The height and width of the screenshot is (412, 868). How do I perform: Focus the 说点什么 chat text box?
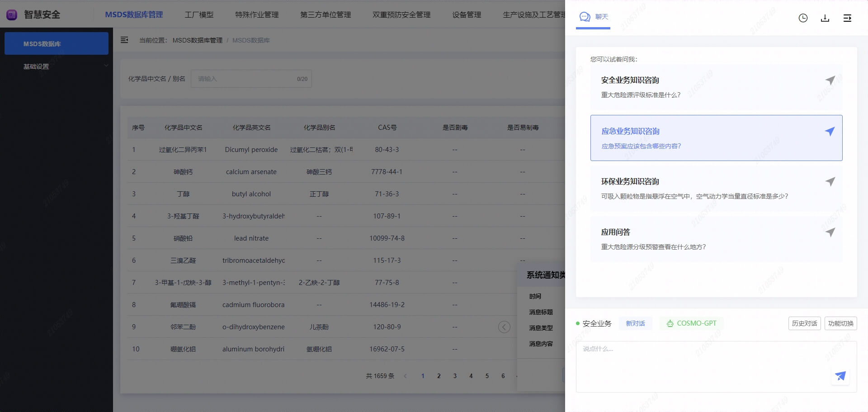coord(716,366)
